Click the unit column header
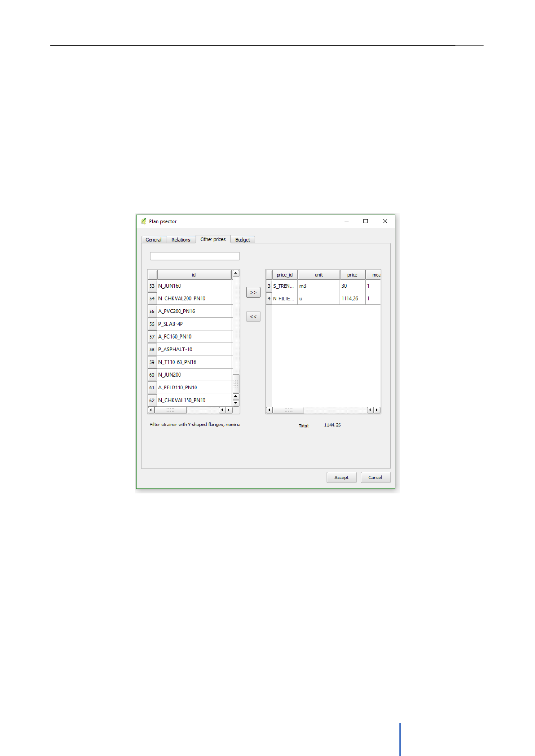The width and height of the screenshot is (535, 756). click(x=319, y=275)
